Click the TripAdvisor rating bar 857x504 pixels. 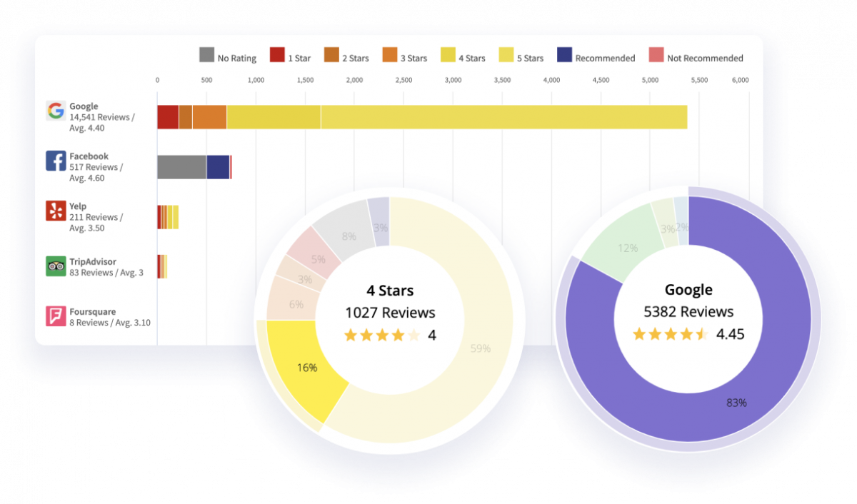[x=162, y=266]
